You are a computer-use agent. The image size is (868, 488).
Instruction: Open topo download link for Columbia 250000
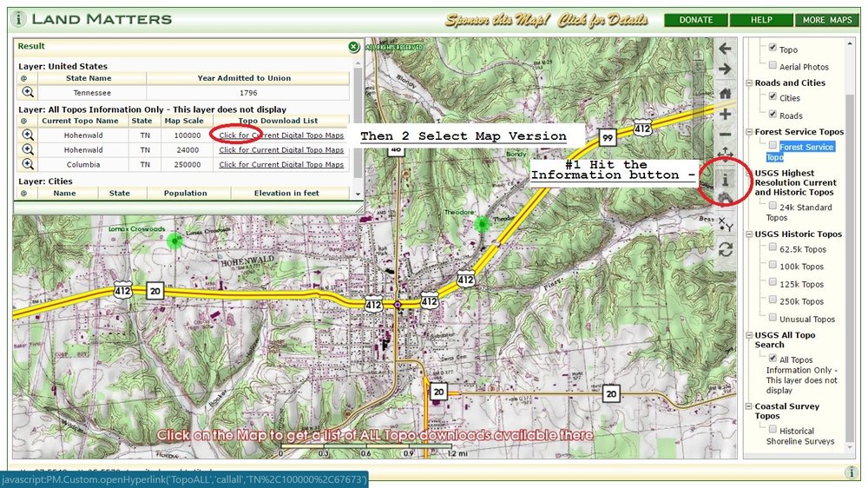(x=281, y=164)
